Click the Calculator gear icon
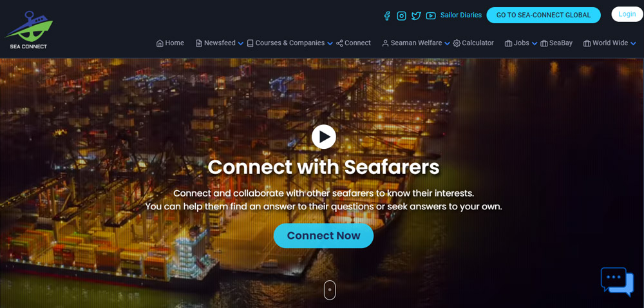 457,43
